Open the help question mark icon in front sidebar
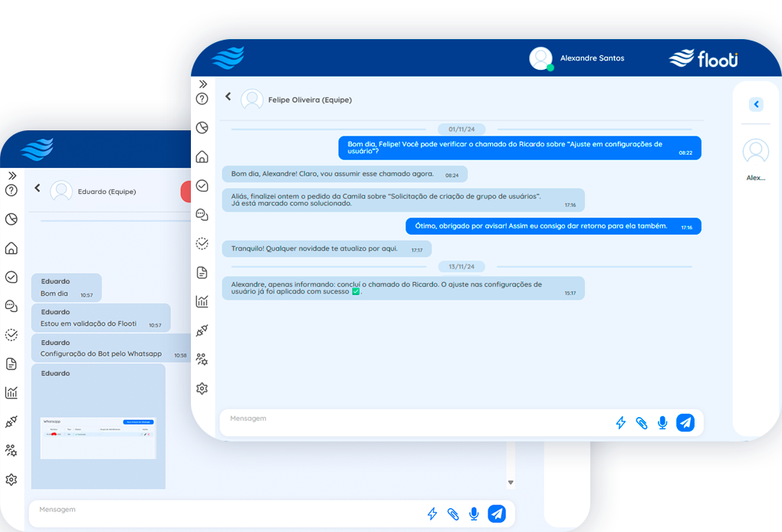This screenshot has width=782, height=532. (202, 99)
